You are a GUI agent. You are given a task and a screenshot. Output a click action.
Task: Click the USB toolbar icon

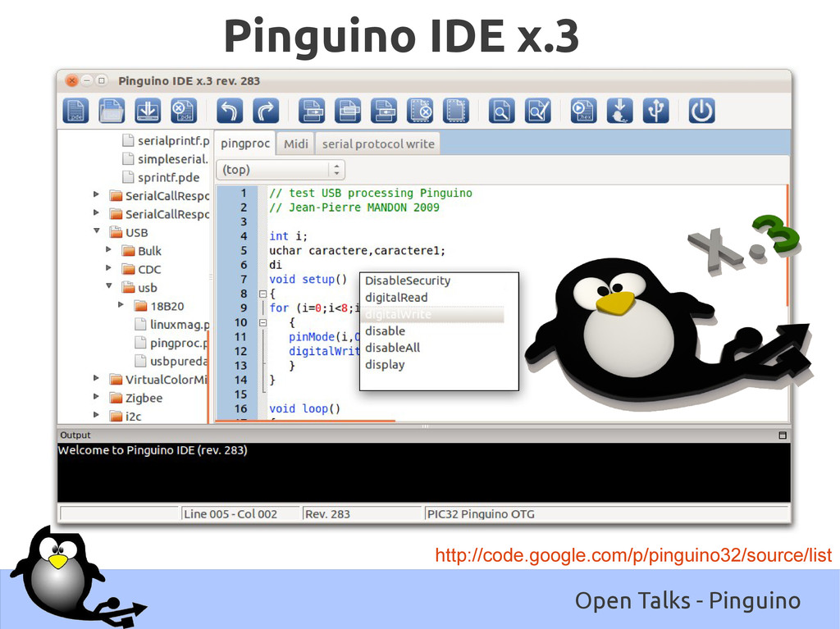(x=655, y=111)
